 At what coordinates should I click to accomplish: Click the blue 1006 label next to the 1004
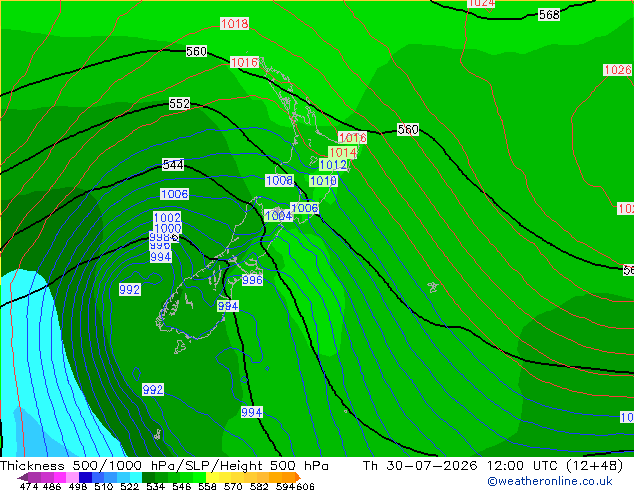305,208
